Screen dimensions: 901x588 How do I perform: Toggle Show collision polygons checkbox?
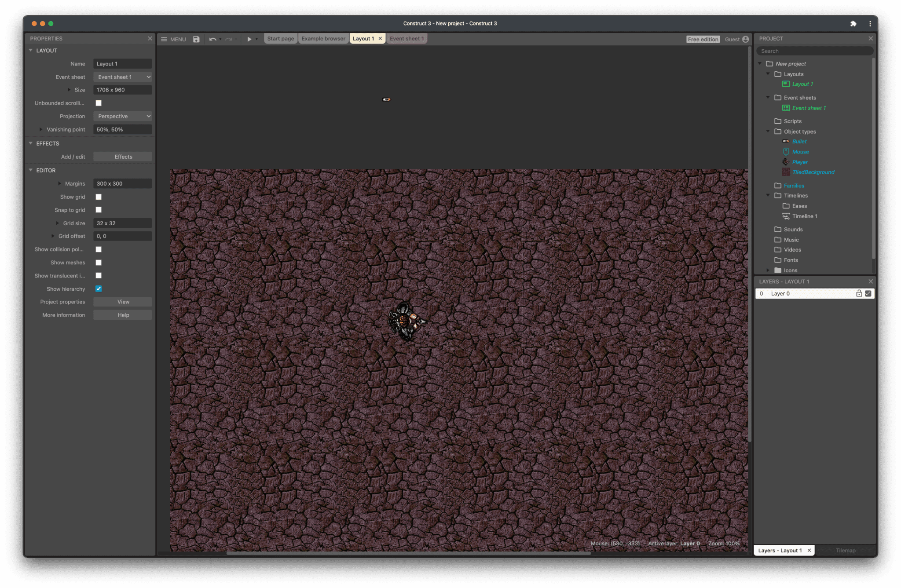99,249
